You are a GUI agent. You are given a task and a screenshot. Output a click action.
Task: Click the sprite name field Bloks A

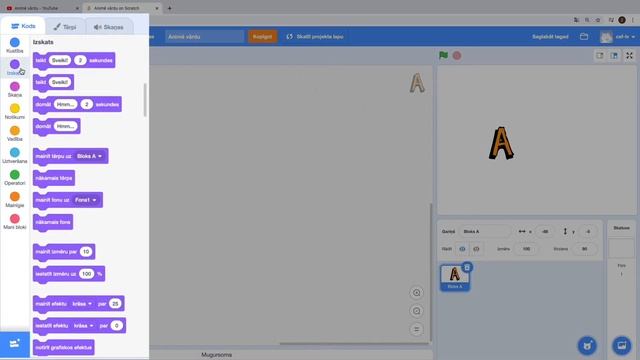(485, 231)
